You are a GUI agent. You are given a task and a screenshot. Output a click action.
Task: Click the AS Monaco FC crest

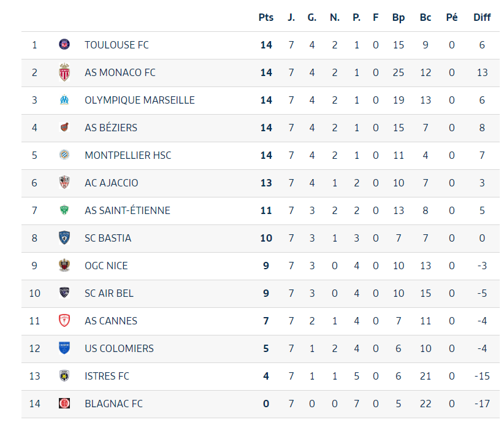(64, 72)
